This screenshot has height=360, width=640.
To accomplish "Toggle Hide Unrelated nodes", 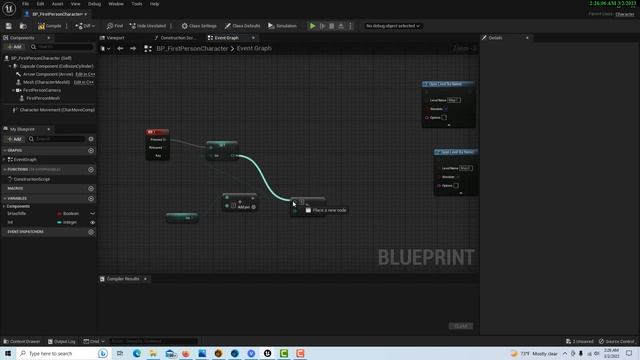I will [x=147, y=26].
